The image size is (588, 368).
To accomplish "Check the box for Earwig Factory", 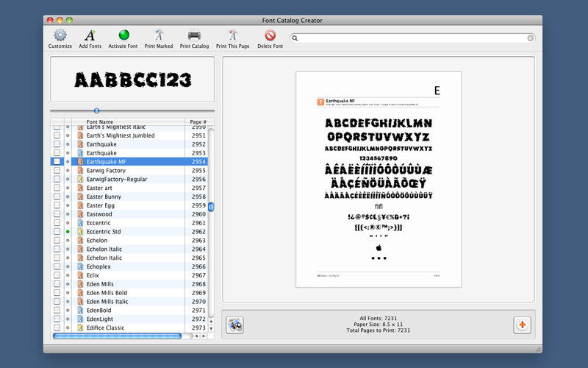I will [57, 170].
